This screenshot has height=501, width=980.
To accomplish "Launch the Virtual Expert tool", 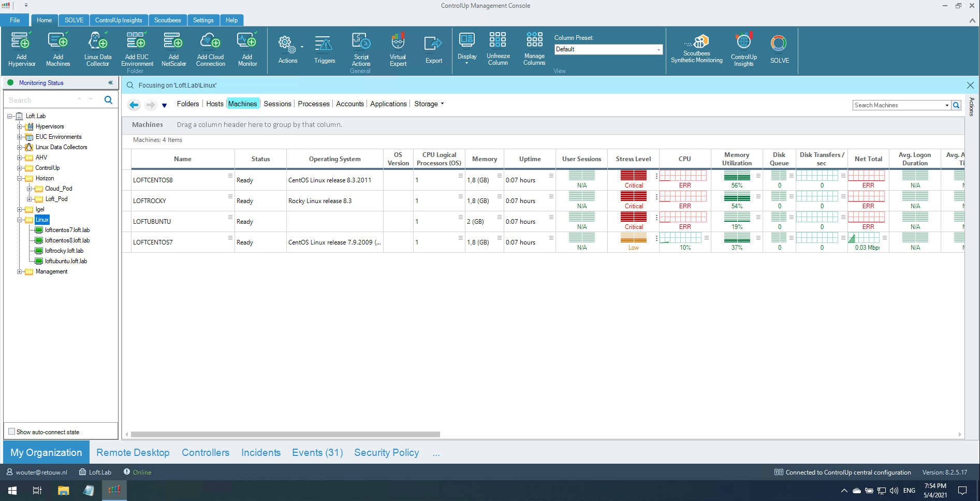I will [398, 49].
